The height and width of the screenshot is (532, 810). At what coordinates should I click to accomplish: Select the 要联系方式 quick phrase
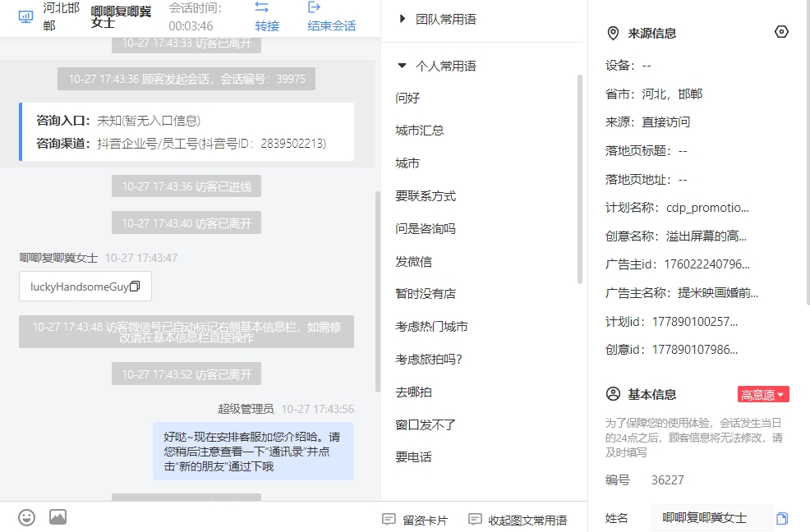pos(426,195)
